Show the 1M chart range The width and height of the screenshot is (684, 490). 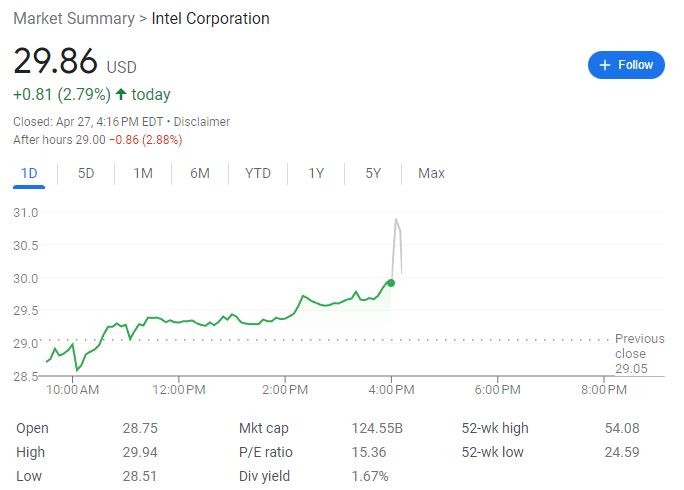[143, 173]
